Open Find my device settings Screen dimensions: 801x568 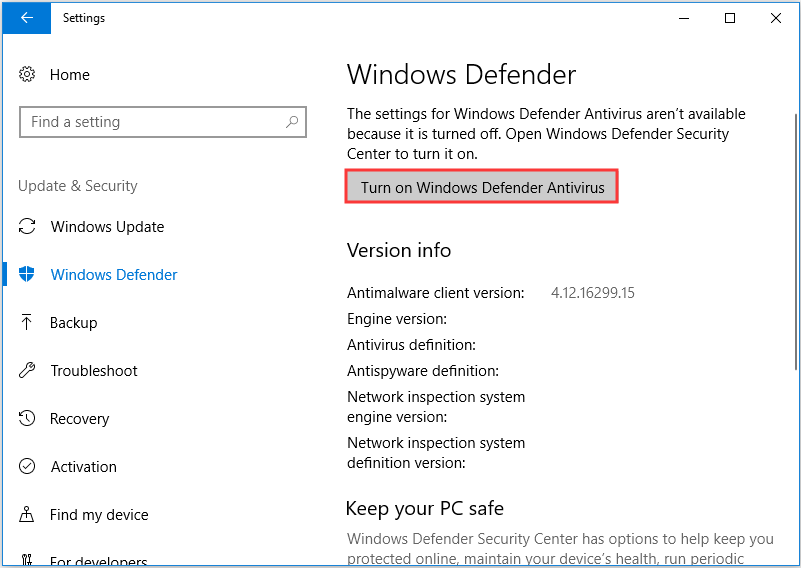click(99, 515)
